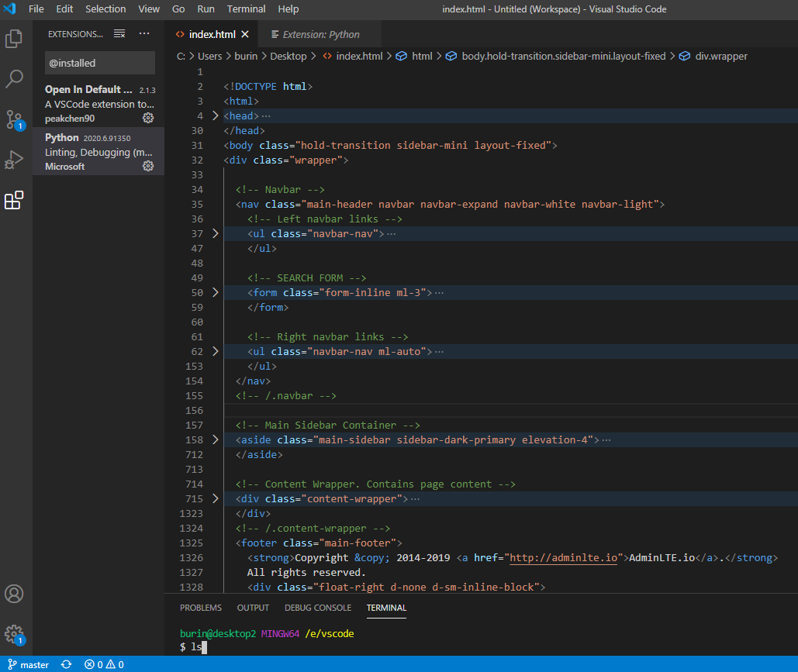Click the Manage gear in activity bar
Screen dimensions: 798x672
click(14, 633)
